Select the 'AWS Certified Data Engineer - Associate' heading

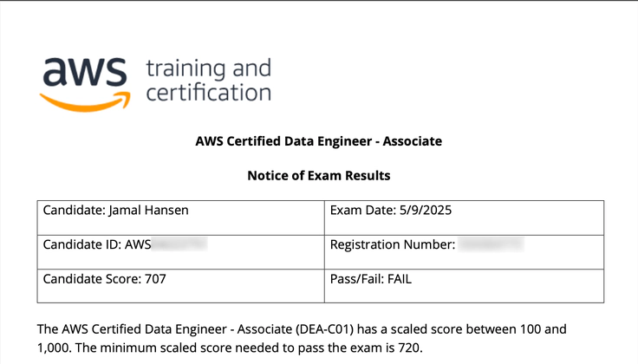(319, 141)
